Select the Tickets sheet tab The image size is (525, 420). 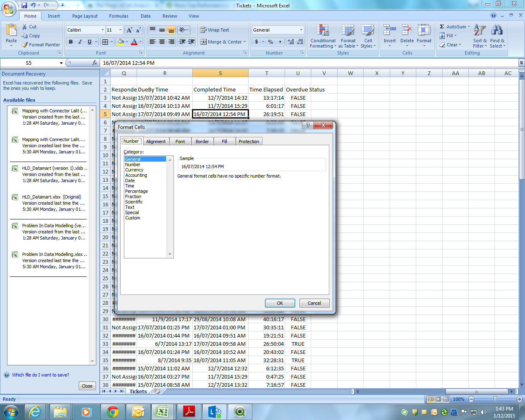tap(138, 391)
